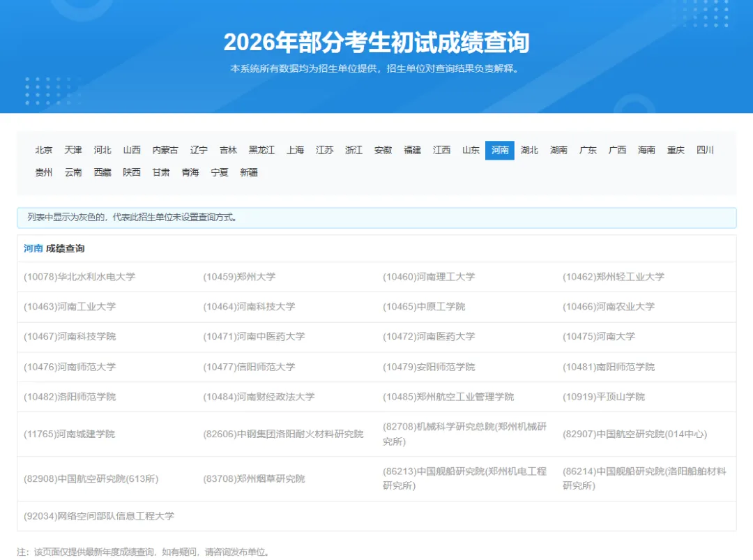Click (10476)河南师范大学 entry
This screenshot has width=753, height=560.
70,367
